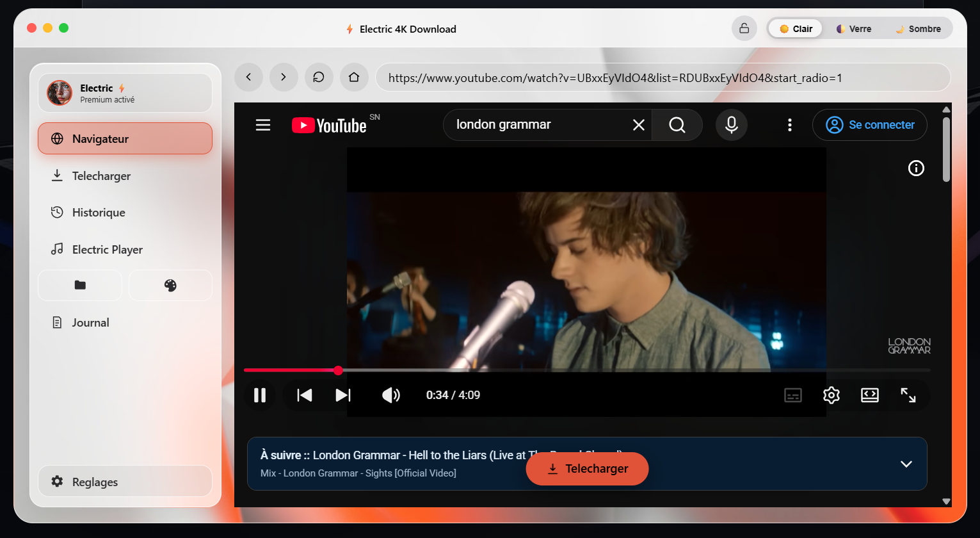Toggle subtitles on the player
Screen dimensions: 980x538
point(793,395)
